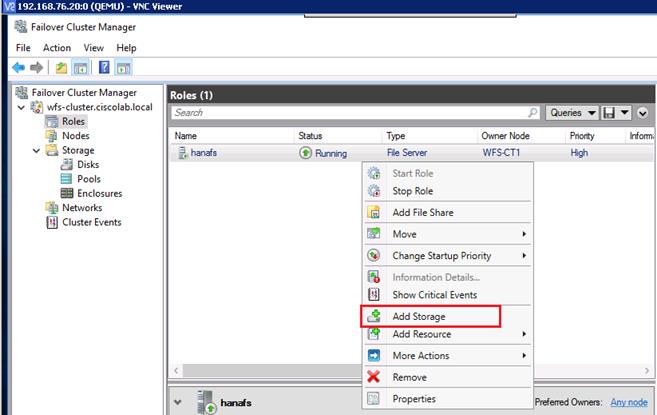
Task: Click the save query disk icon
Action: click(608, 113)
